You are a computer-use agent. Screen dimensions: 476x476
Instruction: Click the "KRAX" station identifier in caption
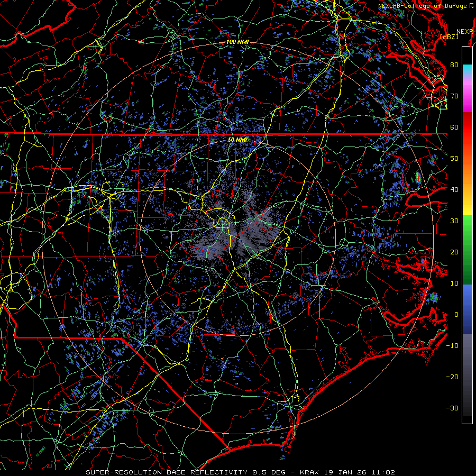click(309, 472)
